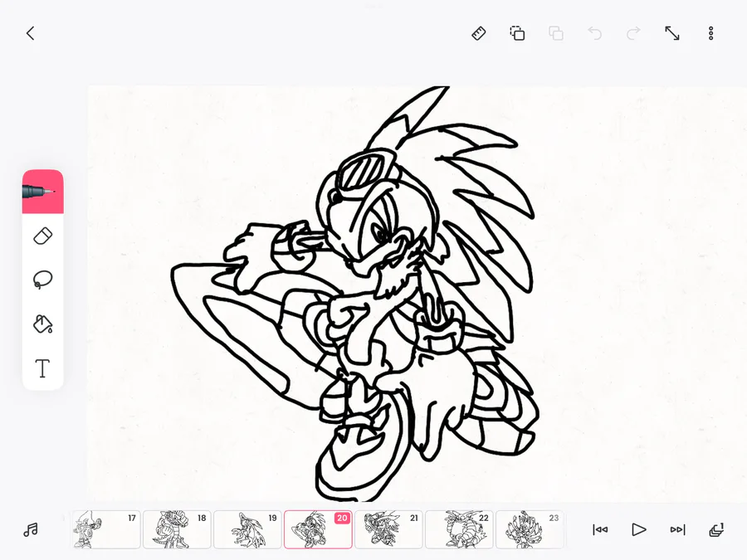
Task: Select the Lasso selection tool
Action: (x=43, y=280)
